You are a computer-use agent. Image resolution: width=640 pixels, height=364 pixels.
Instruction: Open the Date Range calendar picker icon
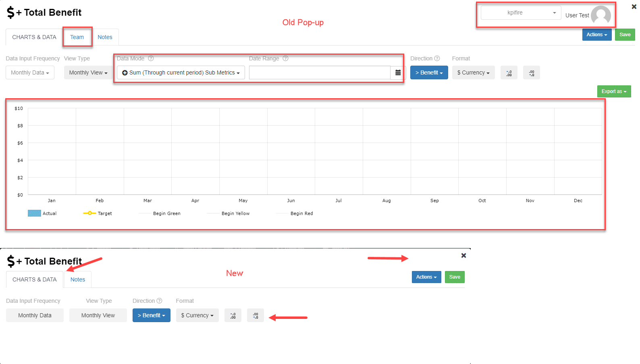click(398, 73)
